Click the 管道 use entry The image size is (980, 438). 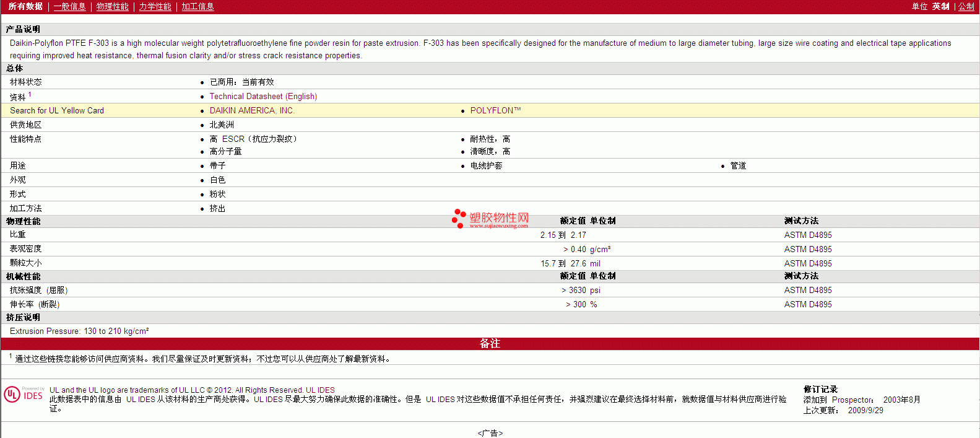pyautogui.click(x=738, y=165)
